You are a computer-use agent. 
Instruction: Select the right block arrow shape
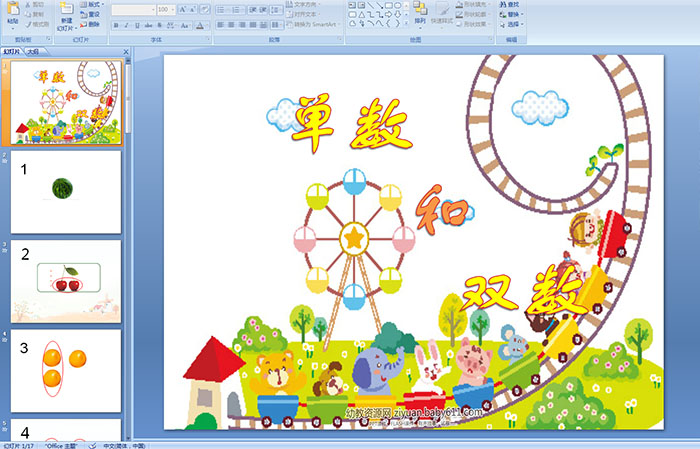(388, 15)
